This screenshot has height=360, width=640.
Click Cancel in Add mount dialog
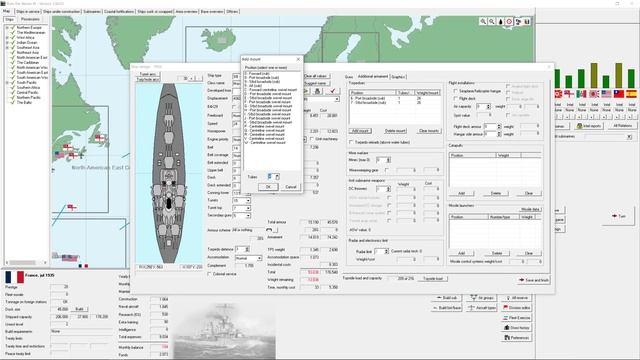291,187
